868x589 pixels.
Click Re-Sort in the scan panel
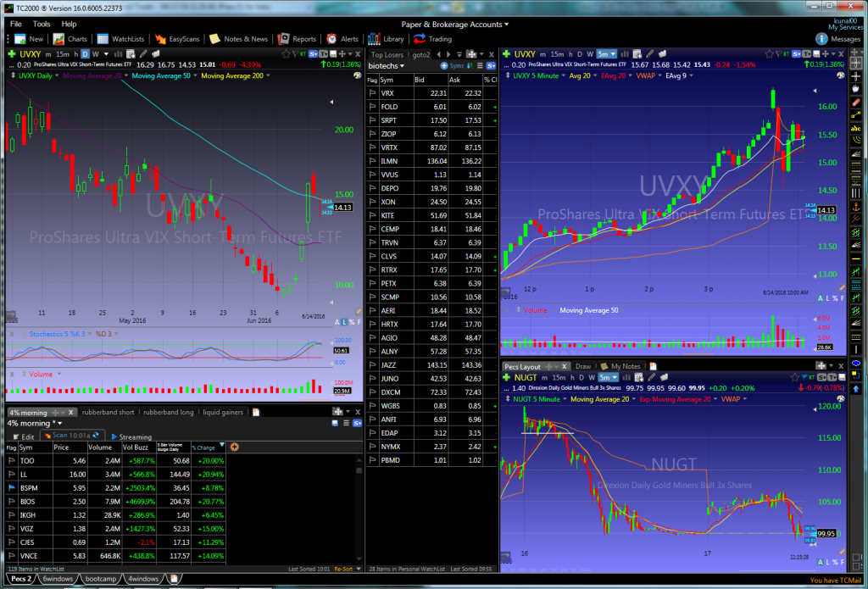point(343,570)
